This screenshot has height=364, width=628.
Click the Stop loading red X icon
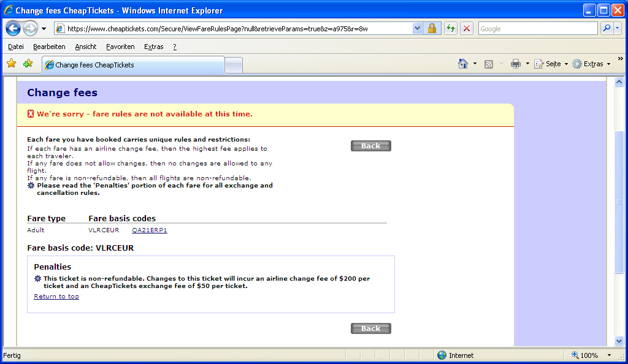pos(467,29)
